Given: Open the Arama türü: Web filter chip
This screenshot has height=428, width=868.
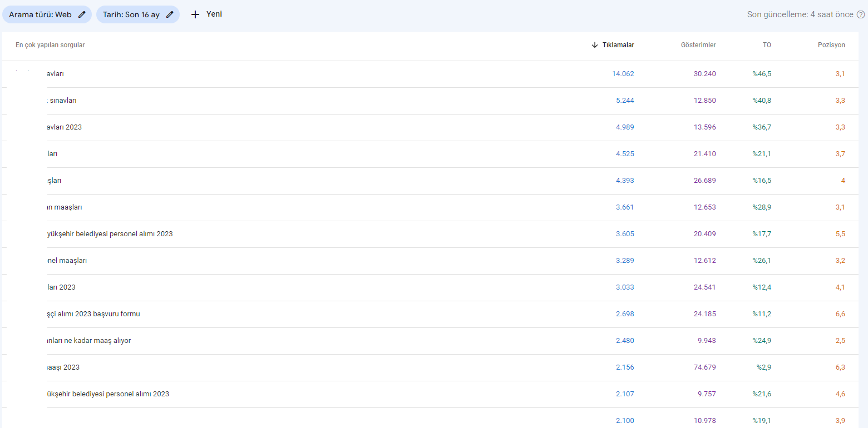Looking at the screenshot, I should tap(47, 14).
